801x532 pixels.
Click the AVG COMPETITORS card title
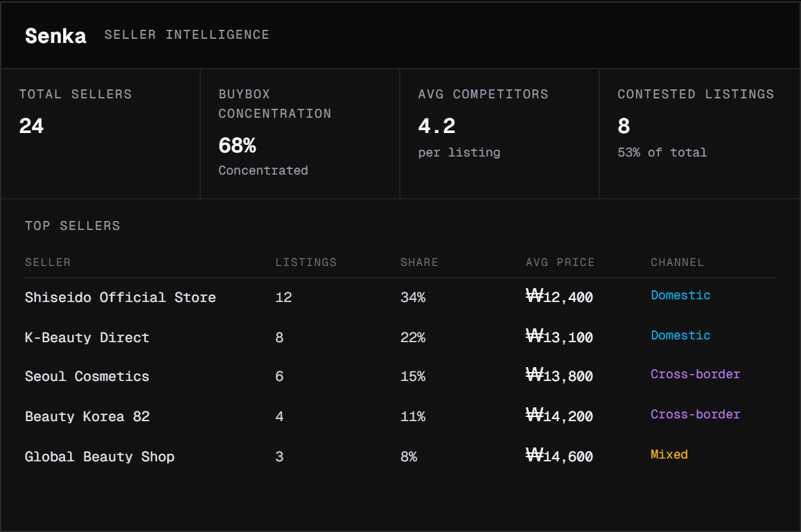[x=483, y=94]
